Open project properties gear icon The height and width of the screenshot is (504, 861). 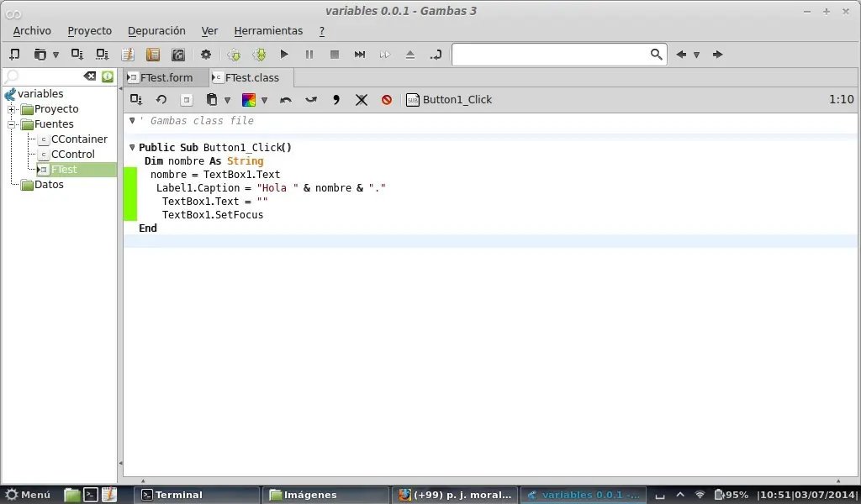click(x=206, y=55)
